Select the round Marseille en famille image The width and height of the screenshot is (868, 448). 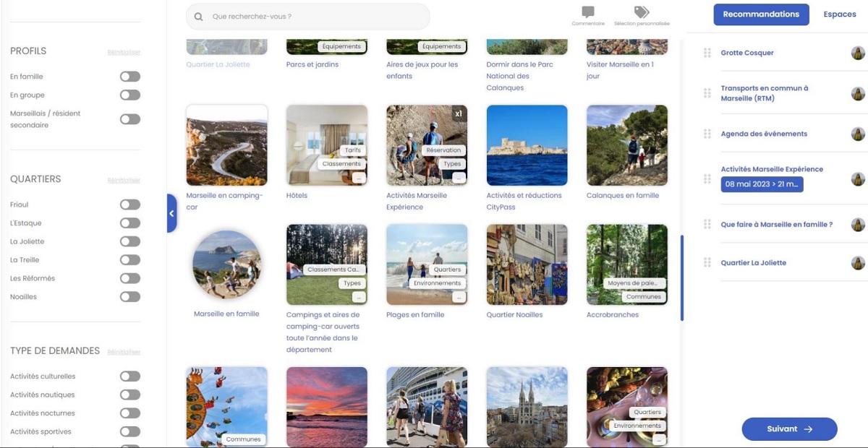point(226,265)
